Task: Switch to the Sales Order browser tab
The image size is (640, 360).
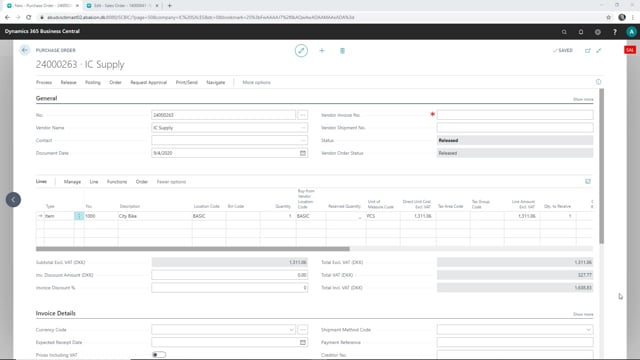Action: pos(122,6)
